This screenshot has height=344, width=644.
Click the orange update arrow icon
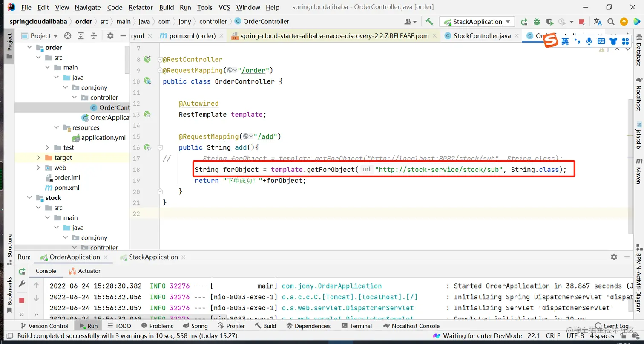[624, 22]
